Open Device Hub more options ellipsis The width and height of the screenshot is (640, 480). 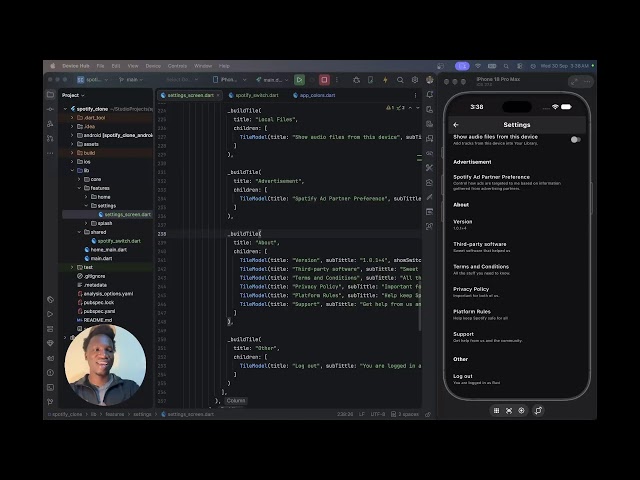pos(587,82)
